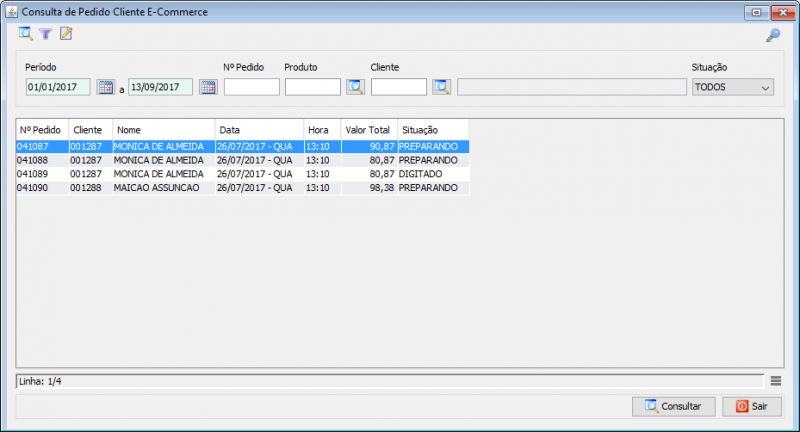This screenshot has width=800, height=432.
Task: Click the Produto code input field
Action: coord(312,87)
